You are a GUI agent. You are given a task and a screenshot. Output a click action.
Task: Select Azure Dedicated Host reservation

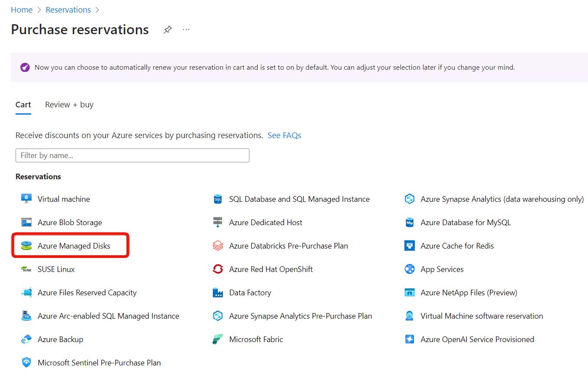pyautogui.click(x=266, y=223)
